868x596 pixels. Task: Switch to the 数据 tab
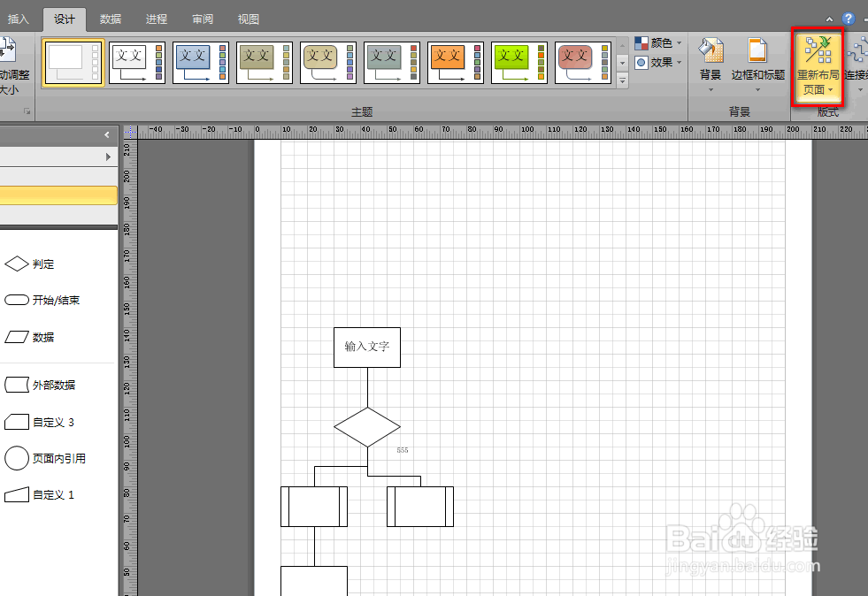click(x=111, y=19)
